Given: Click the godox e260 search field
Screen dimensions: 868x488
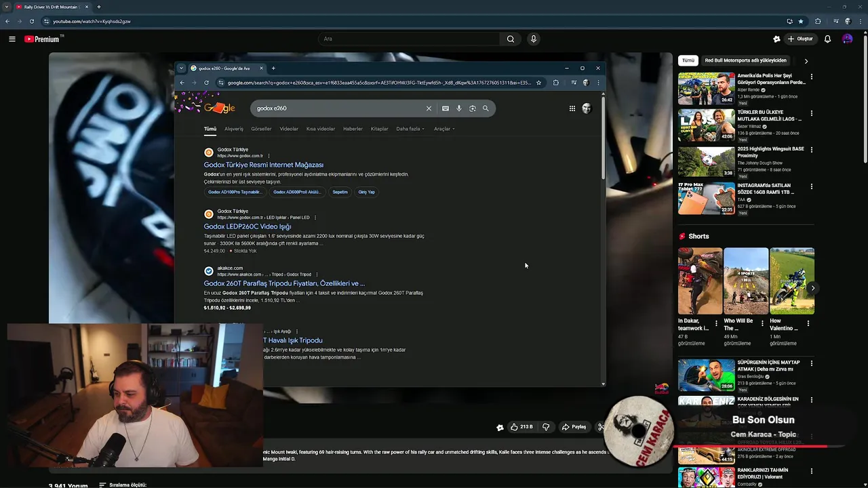Looking at the screenshot, I should click(x=338, y=108).
